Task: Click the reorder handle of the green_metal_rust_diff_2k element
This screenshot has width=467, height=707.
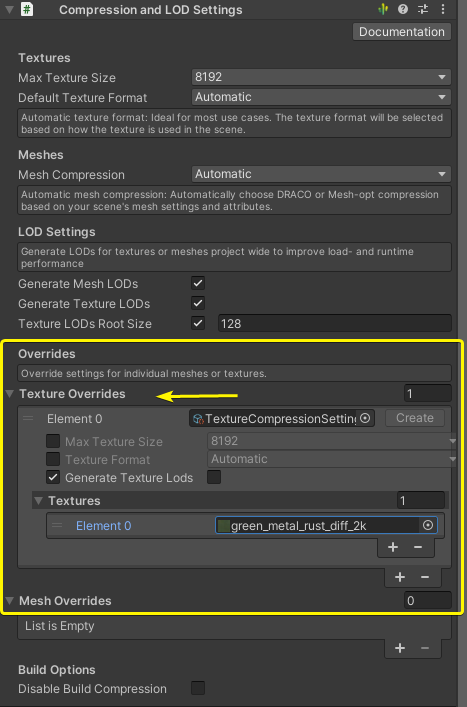Action: [57, 525]
